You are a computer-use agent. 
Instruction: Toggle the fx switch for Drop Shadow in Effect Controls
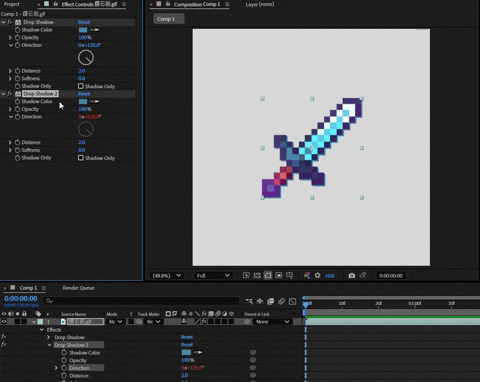point(10,22)
